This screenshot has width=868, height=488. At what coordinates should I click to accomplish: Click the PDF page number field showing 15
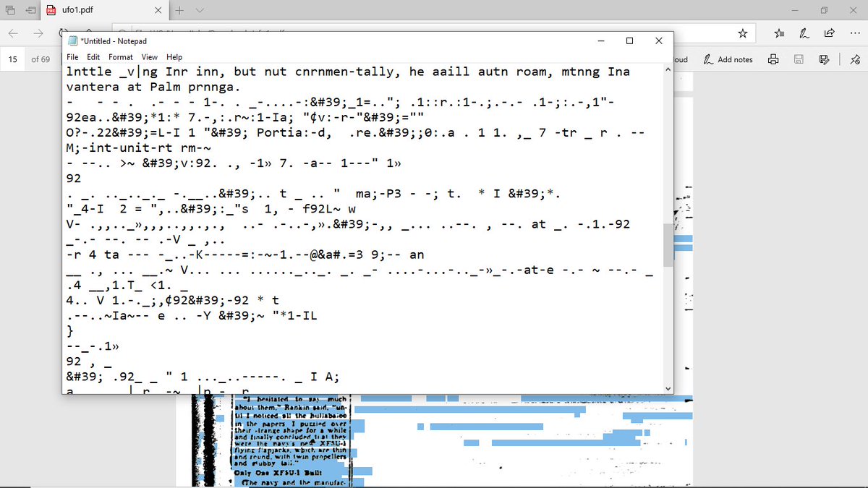click(x=13, y=59)
